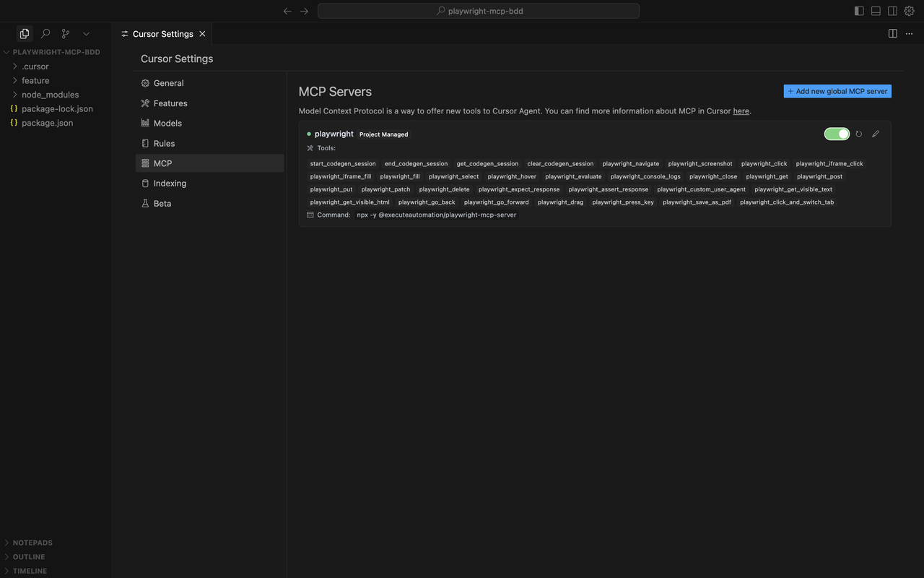The height and width of the screenshot is (578, 924).
Task: Click the playwright_screenshot tool tag
Action: (700, 164)
